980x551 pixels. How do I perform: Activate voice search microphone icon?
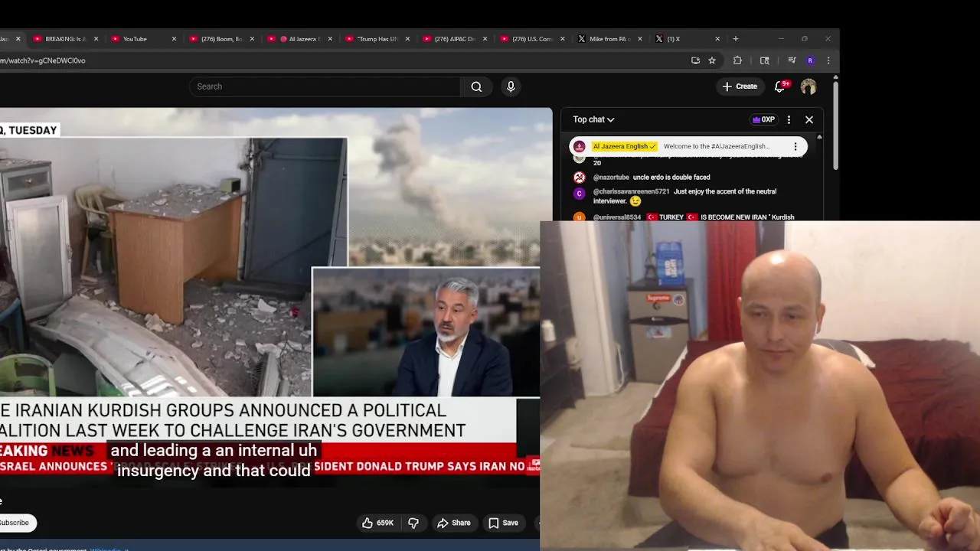(511, 86)
